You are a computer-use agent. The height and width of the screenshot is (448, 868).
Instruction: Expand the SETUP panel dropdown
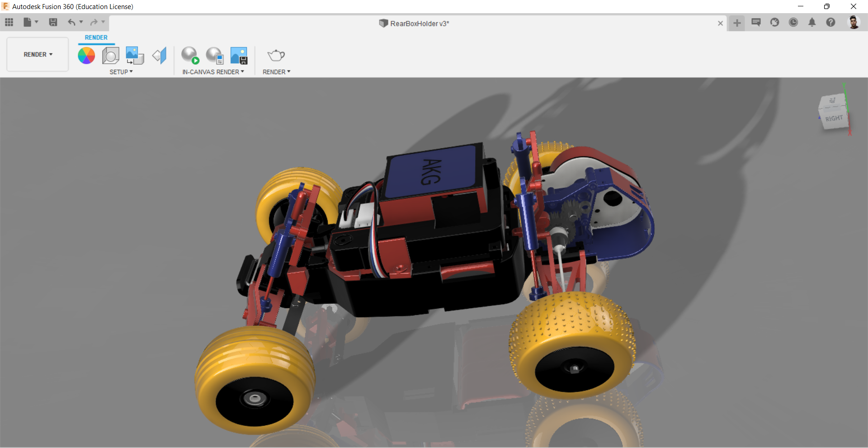(x=121, y=72)
